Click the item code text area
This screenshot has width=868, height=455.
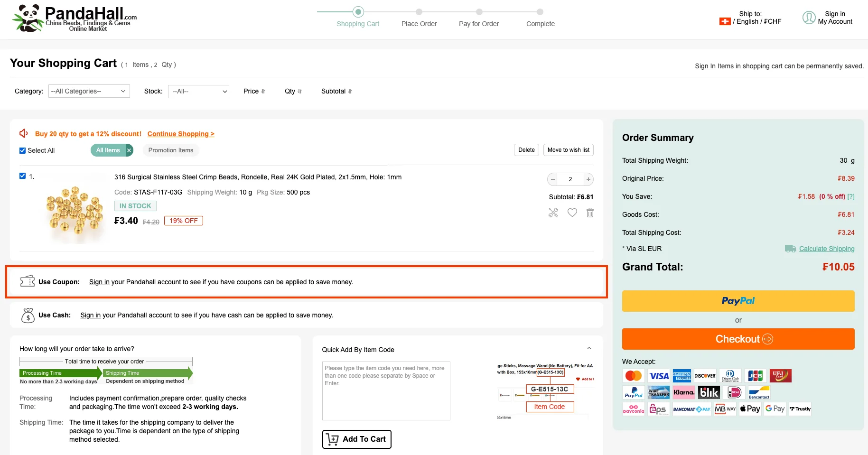(x=386, y=391)
